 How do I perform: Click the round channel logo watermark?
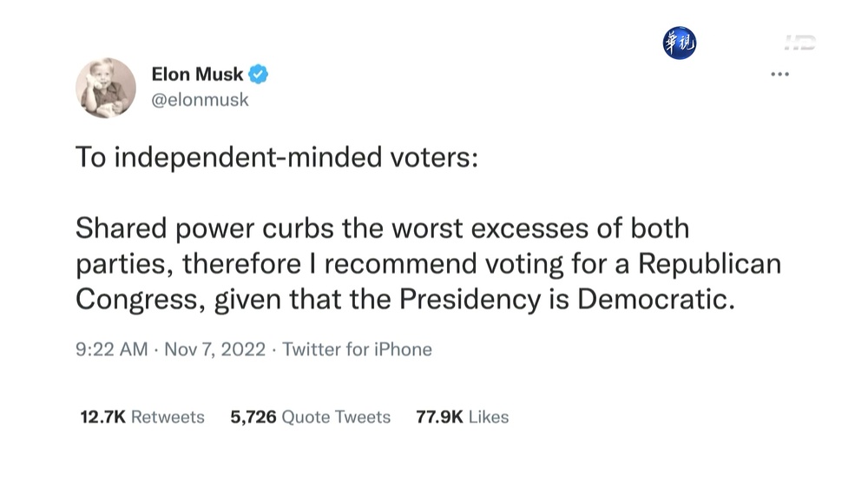pos(680,43)
